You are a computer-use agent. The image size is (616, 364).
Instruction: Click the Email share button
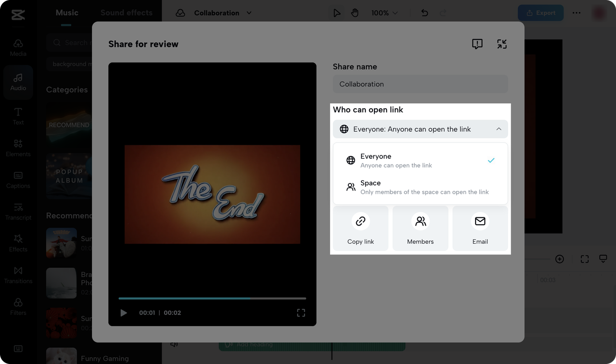(x=480, y=228)
